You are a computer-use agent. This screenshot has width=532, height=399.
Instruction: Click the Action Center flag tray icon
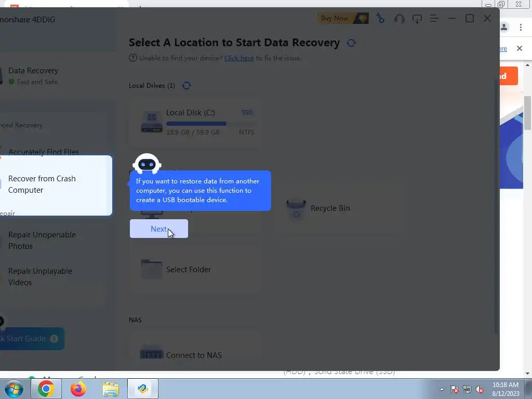pyautogui.click(x=455, y=390)
